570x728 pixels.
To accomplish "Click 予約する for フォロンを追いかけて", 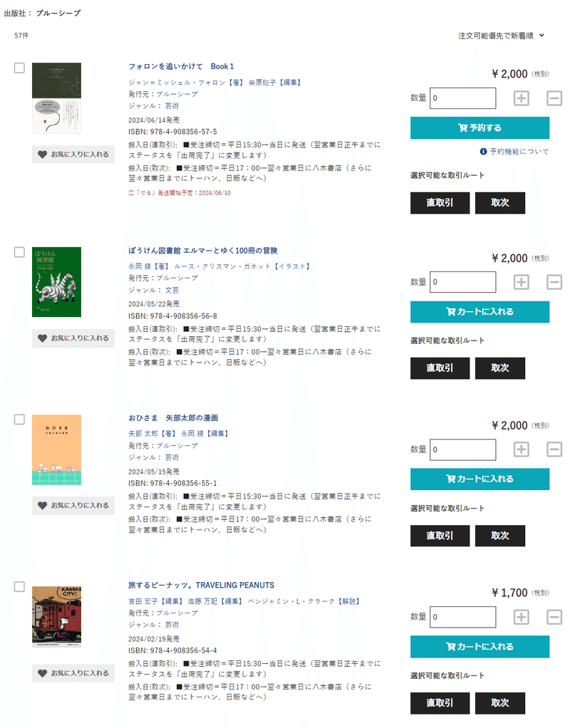I will pos(480,128).
